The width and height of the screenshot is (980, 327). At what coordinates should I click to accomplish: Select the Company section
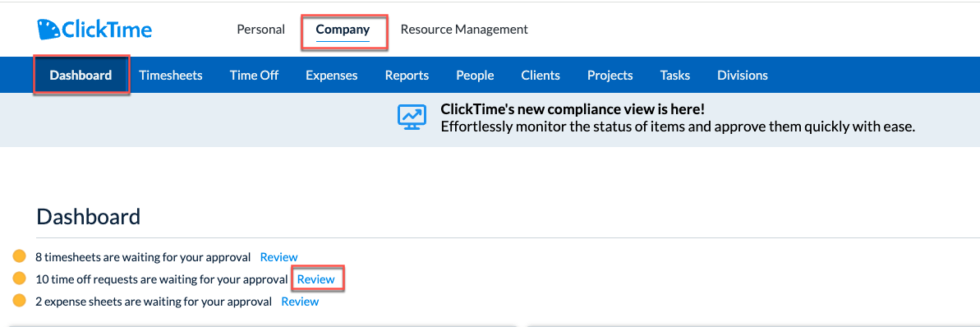pyautogui.click(x=343, y=30)
